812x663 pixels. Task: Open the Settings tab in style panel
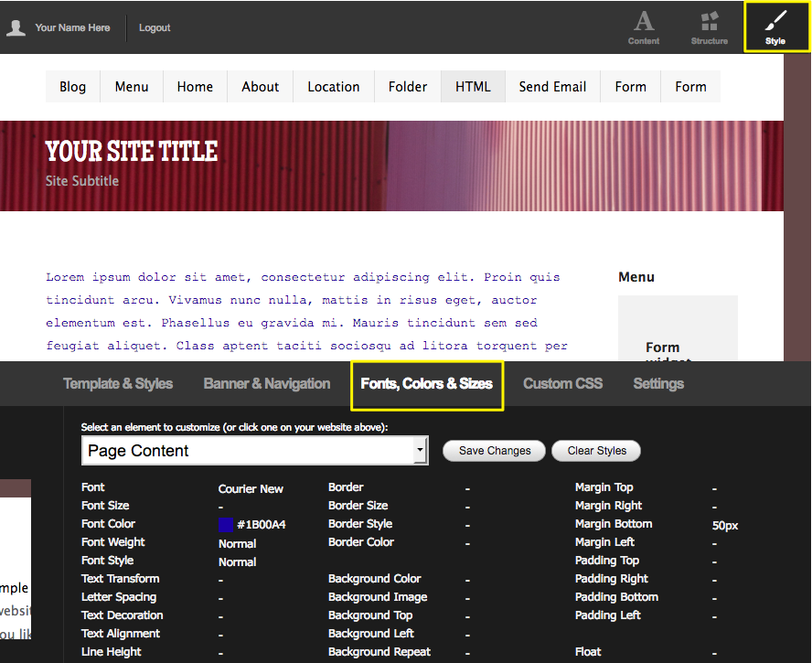tap(658, 384)
